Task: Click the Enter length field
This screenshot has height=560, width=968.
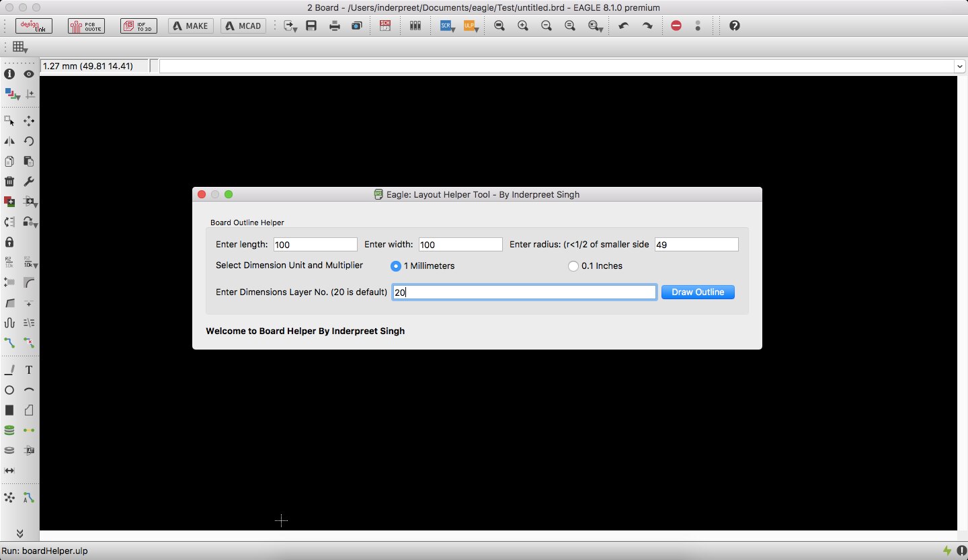Action: point(315,245)
